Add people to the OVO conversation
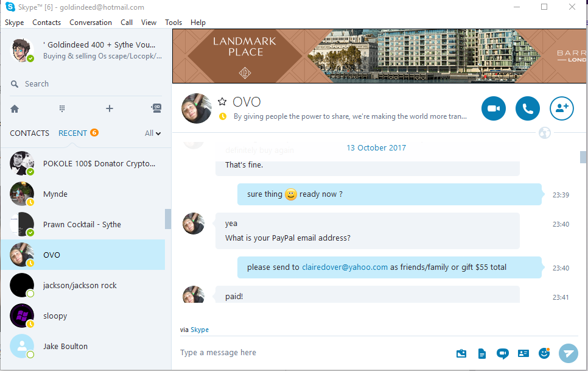The image size is (588, 371). point(562,108)
